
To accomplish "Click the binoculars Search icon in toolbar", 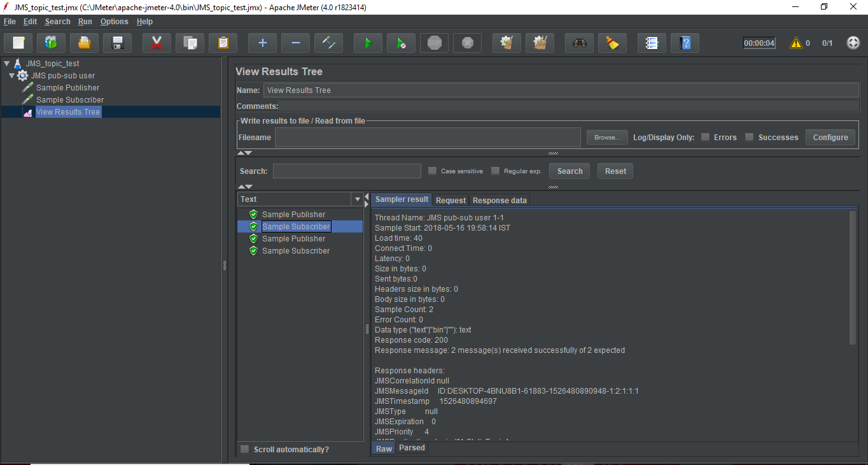I will [x=579, y=43].
